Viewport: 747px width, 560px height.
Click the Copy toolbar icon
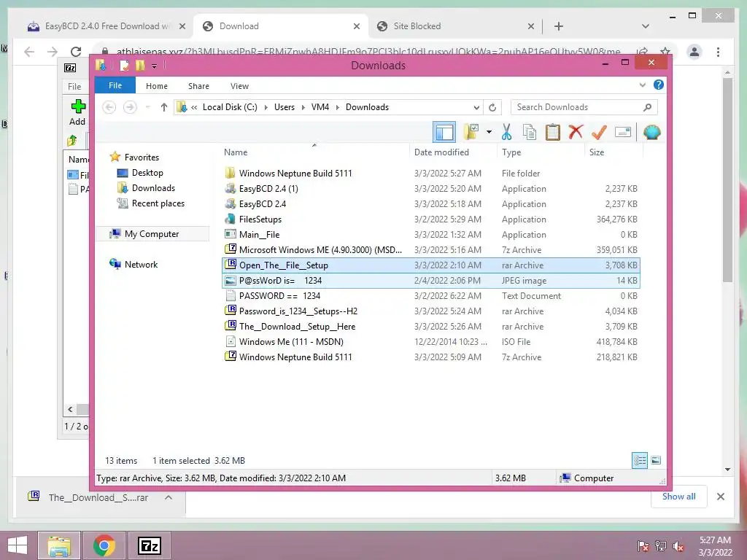click(x=530, y=132)
